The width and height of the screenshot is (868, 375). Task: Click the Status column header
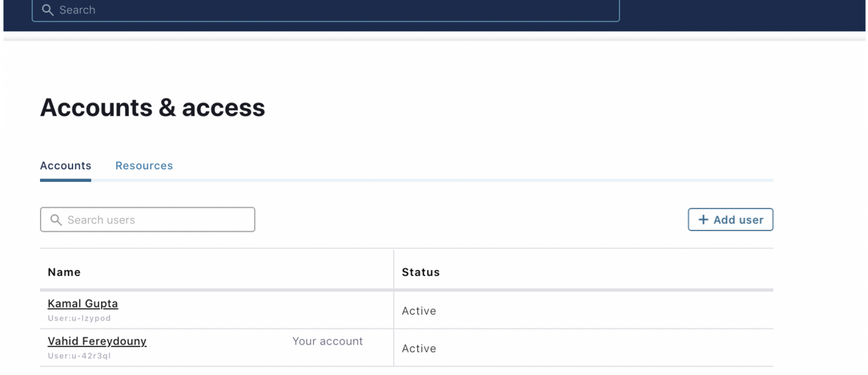(x=420, y=272)
